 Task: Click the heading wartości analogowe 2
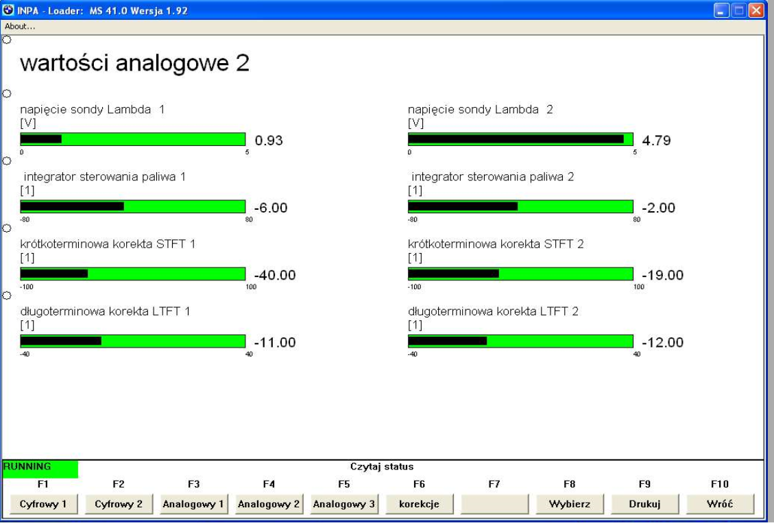click(135, 63)
